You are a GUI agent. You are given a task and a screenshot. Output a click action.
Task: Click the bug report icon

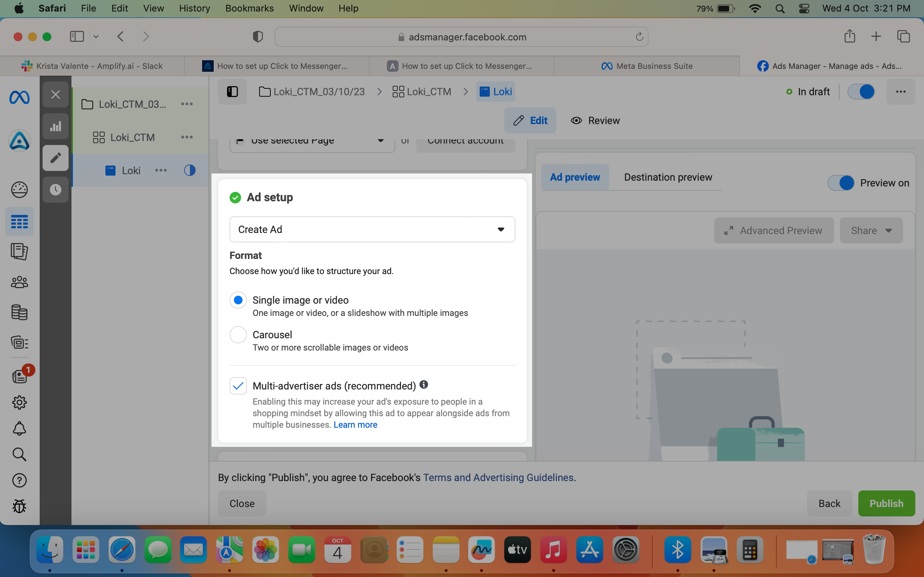pos(19,506)
